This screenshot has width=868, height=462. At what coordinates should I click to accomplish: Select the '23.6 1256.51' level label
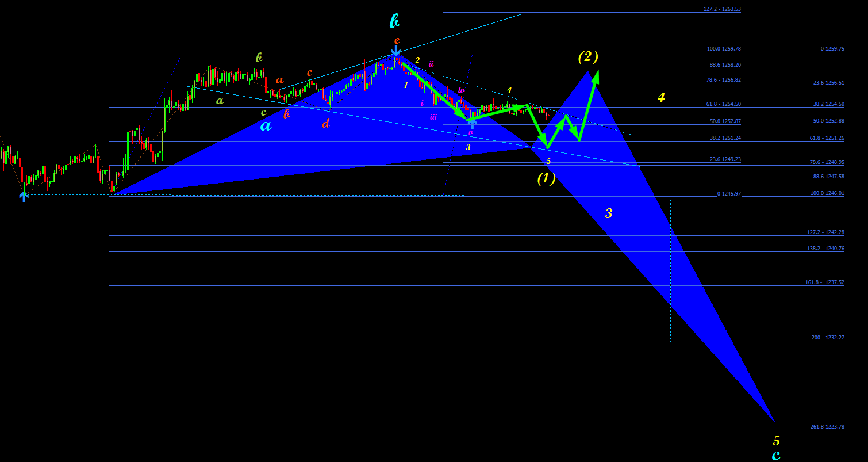point(829,83)
